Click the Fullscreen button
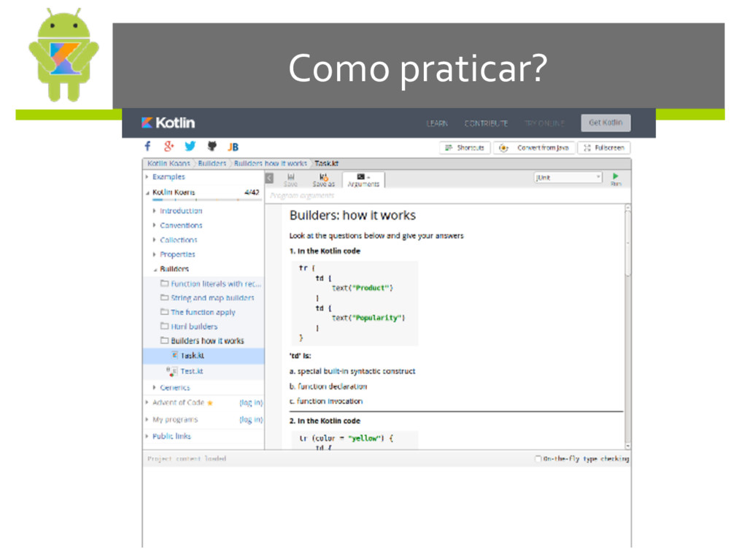The height and width of the screenshot is (560, 747). point(604,147)
